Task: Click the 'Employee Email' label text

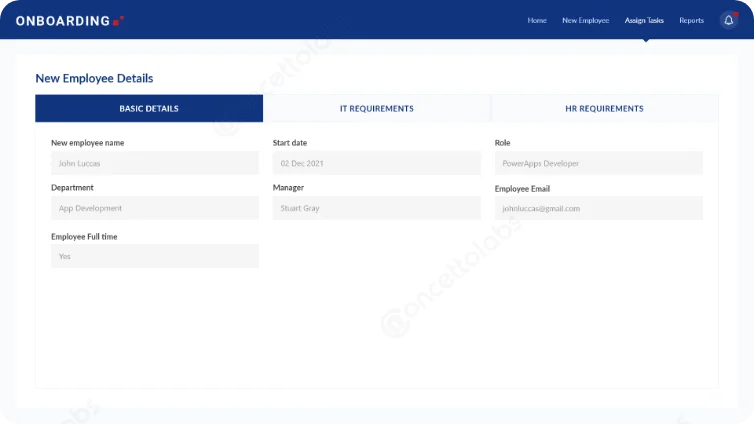Action: coord(522,188)
